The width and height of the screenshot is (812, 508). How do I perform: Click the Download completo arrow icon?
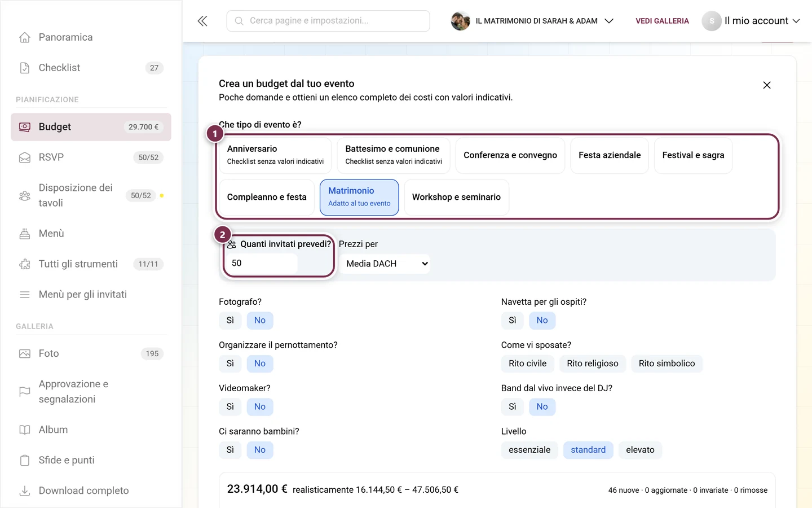point(25,491)
